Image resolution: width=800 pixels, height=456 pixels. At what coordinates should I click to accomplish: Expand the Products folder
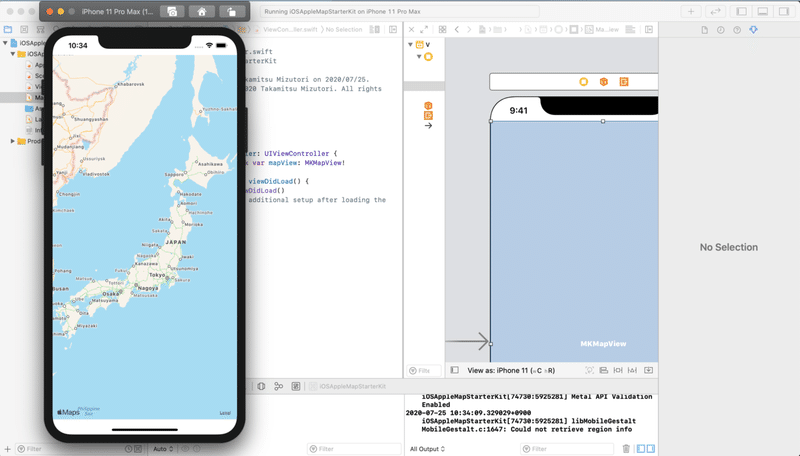point(13,141)
